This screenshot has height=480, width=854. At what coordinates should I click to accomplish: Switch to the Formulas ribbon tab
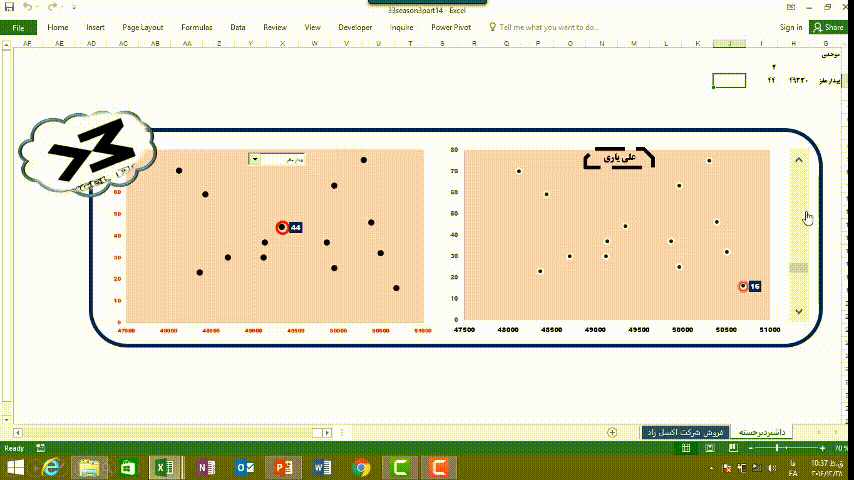click(196, 27)
